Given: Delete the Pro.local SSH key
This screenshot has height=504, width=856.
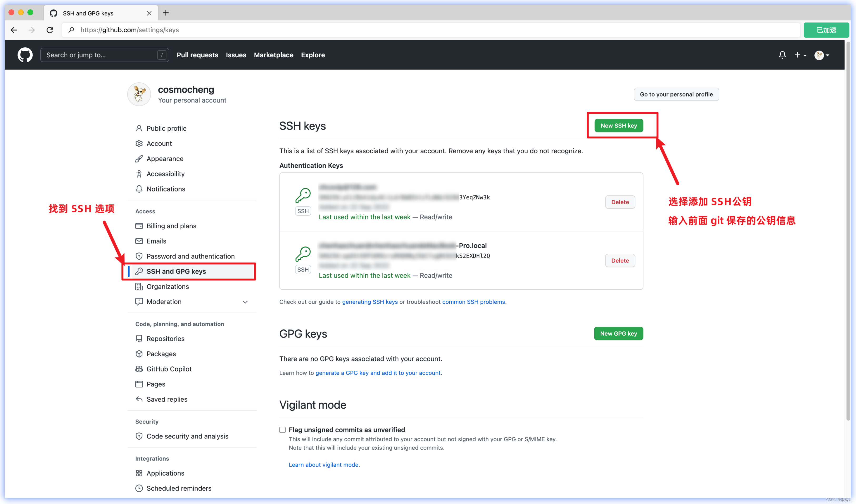Looking at the screenshot, I should pos(619,260).
